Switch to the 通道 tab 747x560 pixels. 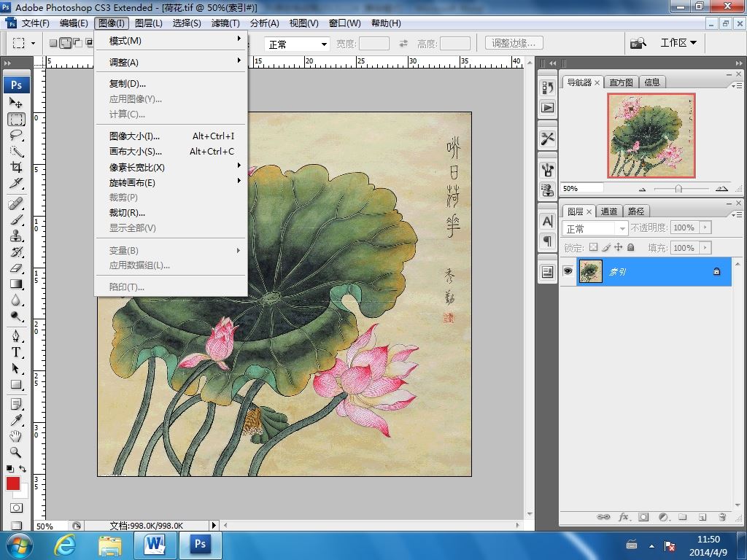(609, 211)
